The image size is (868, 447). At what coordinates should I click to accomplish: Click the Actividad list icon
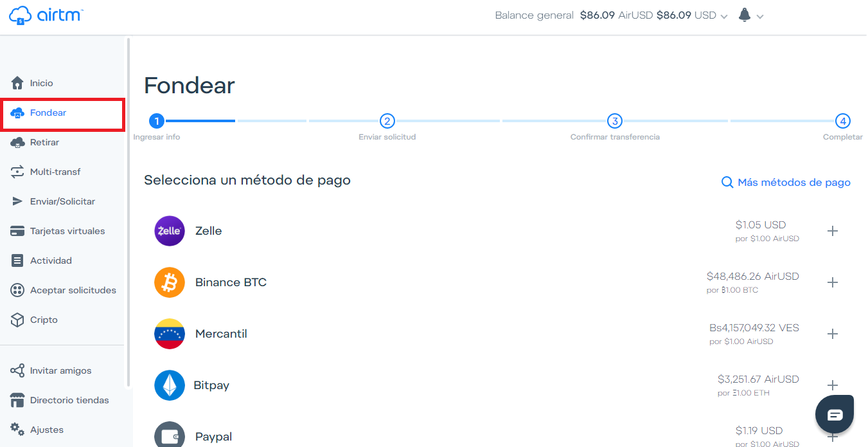(x=17, y=260)
